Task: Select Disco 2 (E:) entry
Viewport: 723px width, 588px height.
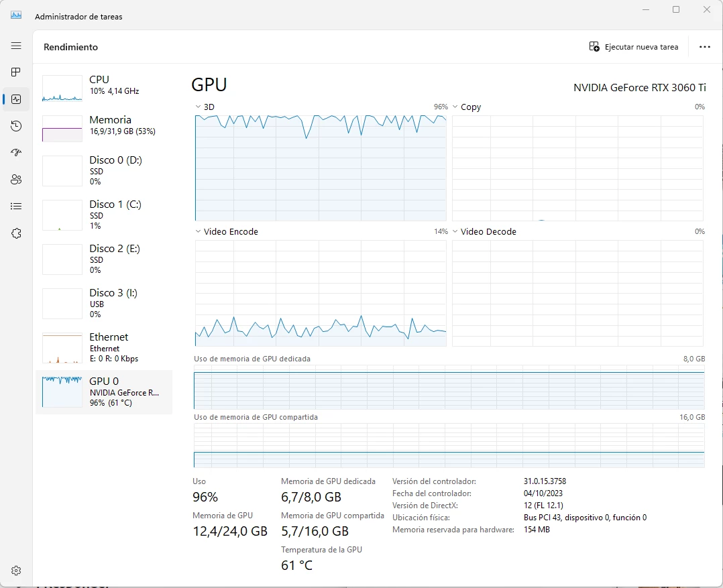Action: [104, 259]
